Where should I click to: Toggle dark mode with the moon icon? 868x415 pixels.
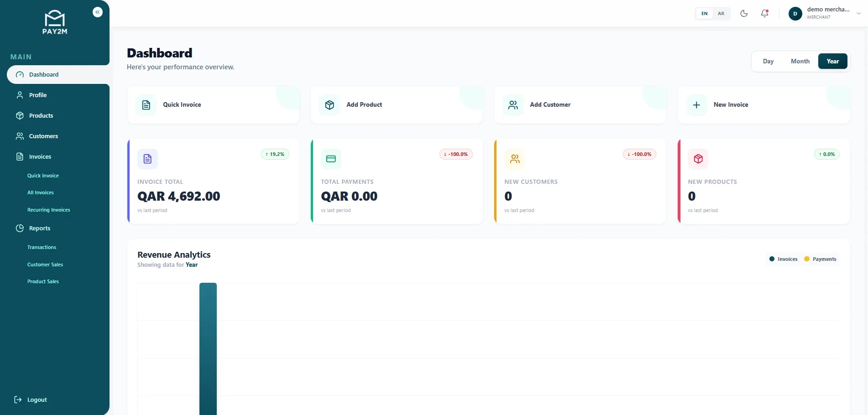744,13
